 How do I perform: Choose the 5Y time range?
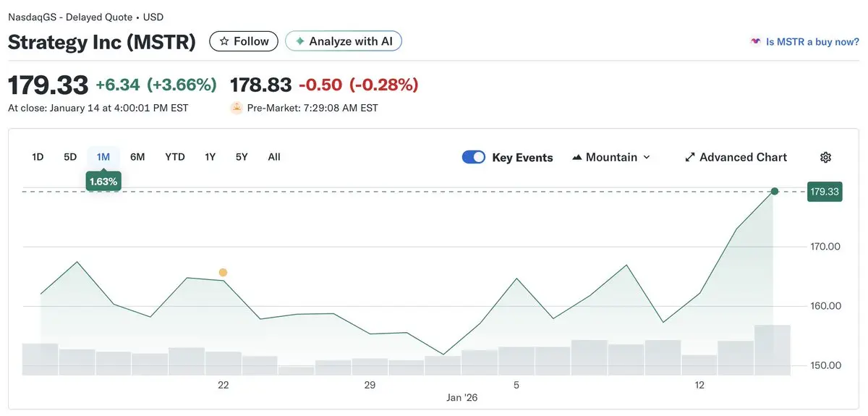pos(242,157)
